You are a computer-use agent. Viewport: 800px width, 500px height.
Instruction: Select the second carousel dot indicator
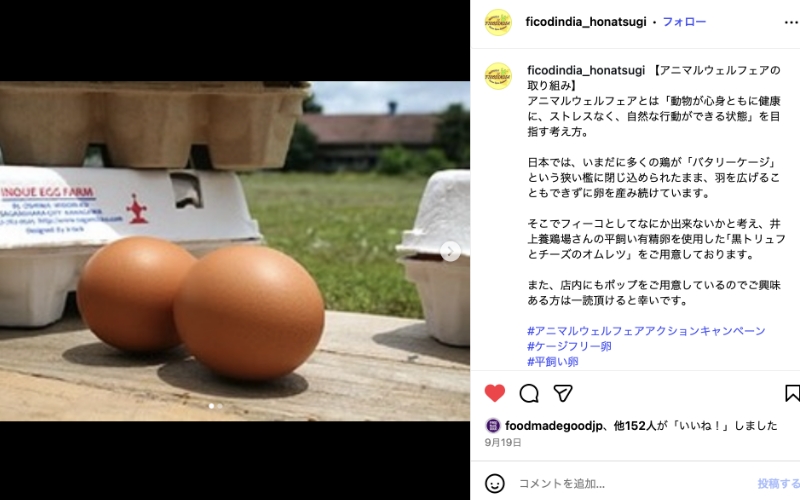pos(220,406)
